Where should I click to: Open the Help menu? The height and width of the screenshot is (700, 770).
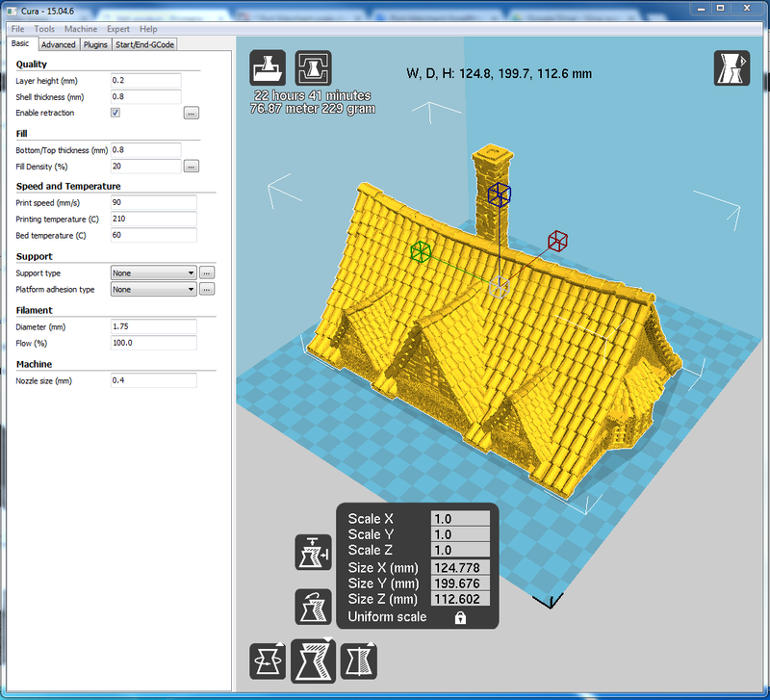click(x=148, y=29)
